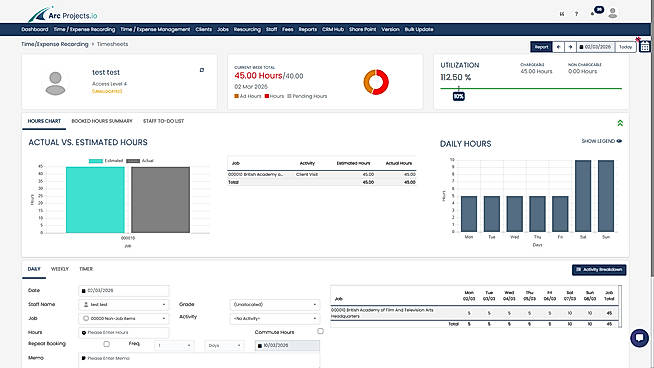Click the edit icon beside test test
The height and width of the screenshot is (368, 654).
click(202, 70)
